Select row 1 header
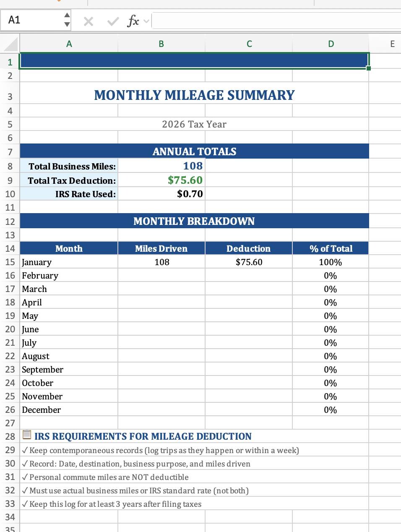The height and width of the screenshot is (532, 401). tap(10, 63)
